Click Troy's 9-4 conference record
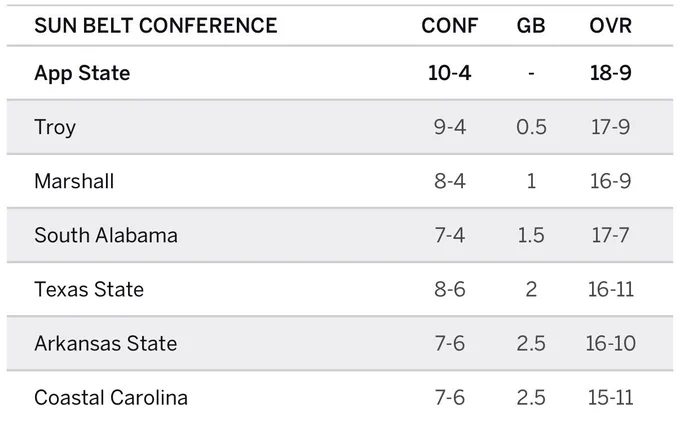This screenshot has height=421, width=680. point(450,127)
